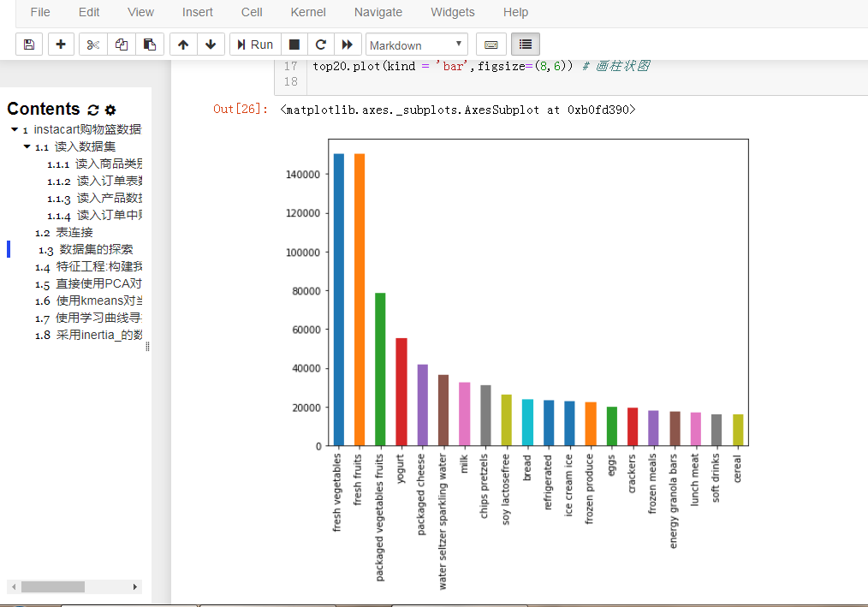Screen dimensions: 868x607
Task: Open the command palette keyboard icon
Action: pos(491,45)
